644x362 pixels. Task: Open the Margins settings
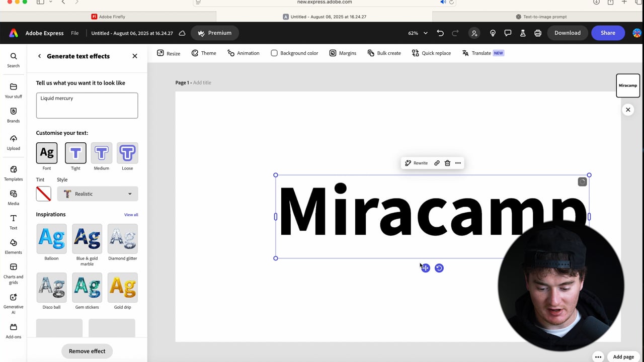(x=343, y=53)
